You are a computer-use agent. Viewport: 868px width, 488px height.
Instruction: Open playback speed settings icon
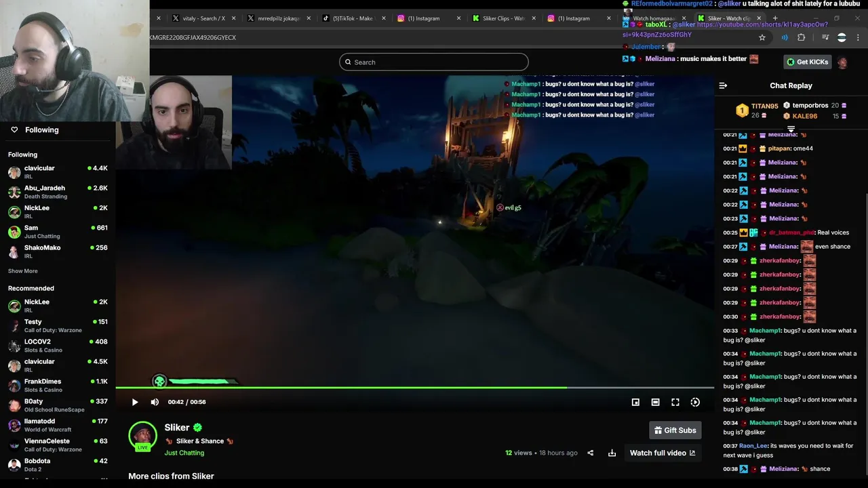[695, 402]
